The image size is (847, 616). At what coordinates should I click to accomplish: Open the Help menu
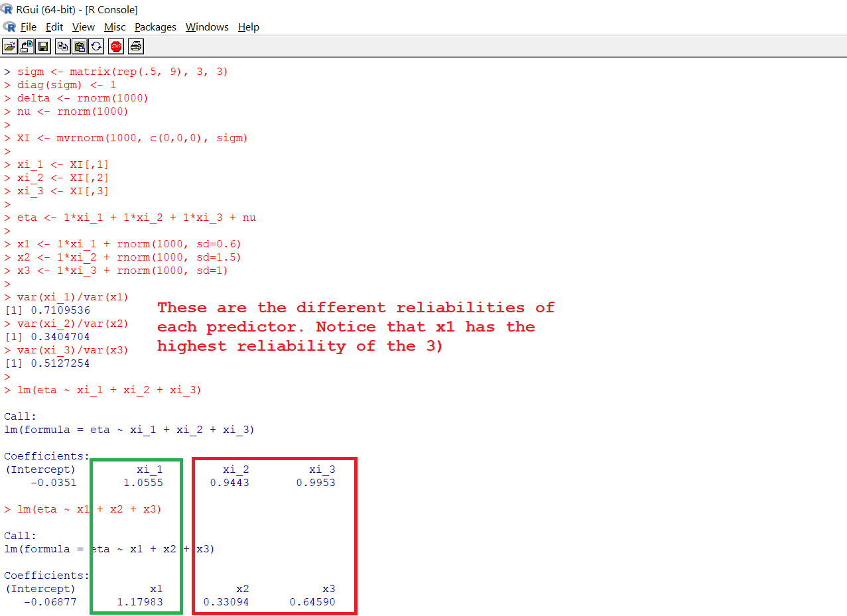point(249,27)
